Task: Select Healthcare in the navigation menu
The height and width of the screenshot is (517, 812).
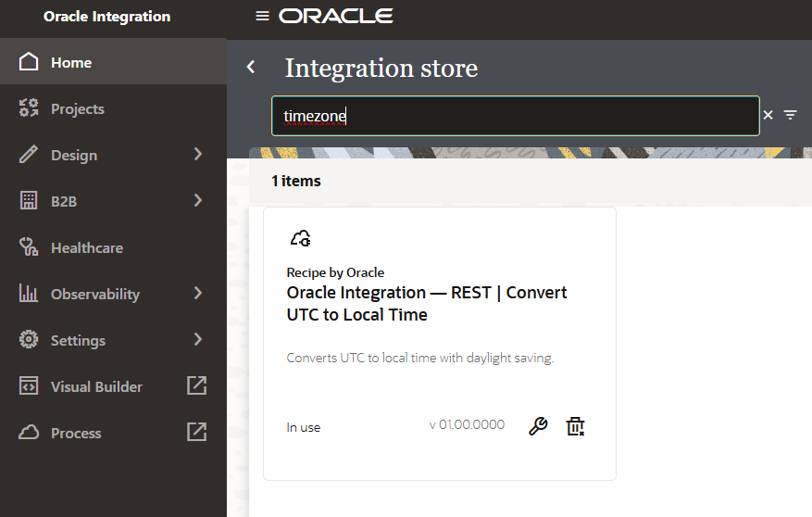Action: [87, 248]
